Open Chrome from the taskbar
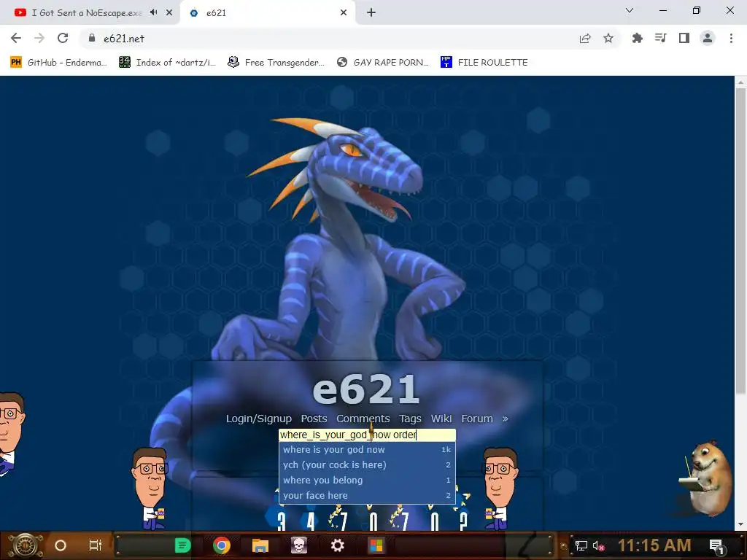747x560 pixels. [x=222, y=545]
